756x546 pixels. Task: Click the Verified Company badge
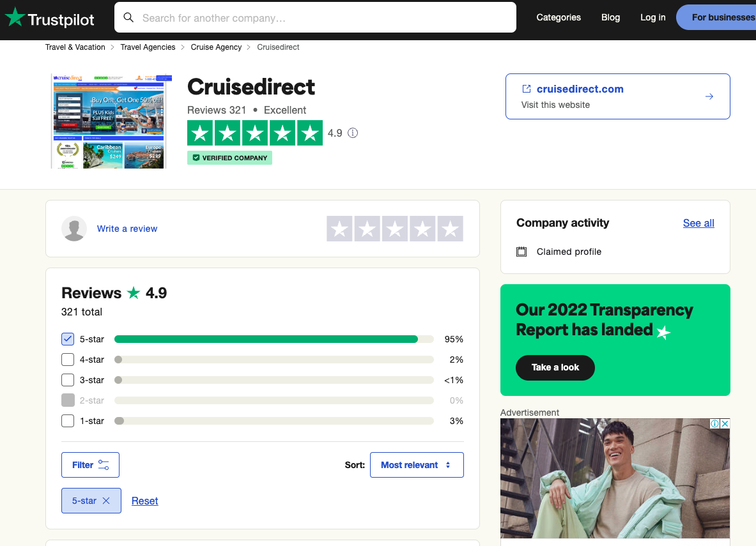(x=229, y=158)
